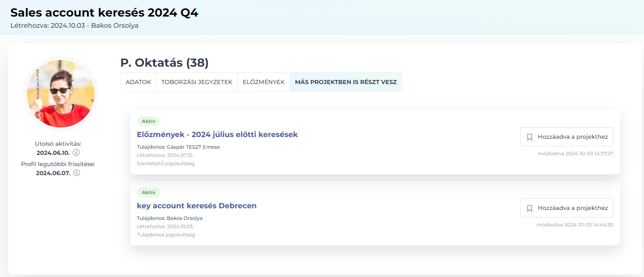Image resolution: width=644 pixels, height=277 pixels.
Task: Open the key account keresés Debrecen project
Action: (x=196, y=206)
